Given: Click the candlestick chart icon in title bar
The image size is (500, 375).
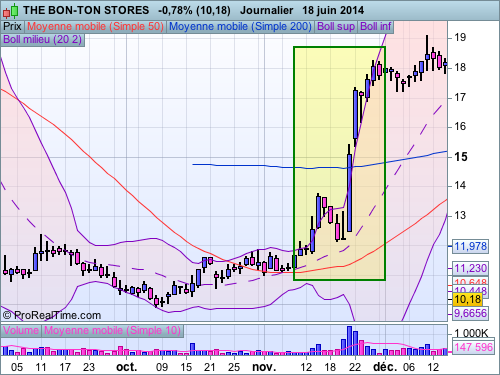Looking at the screenshot, I should pyautogui.click(x=10, y=10).
